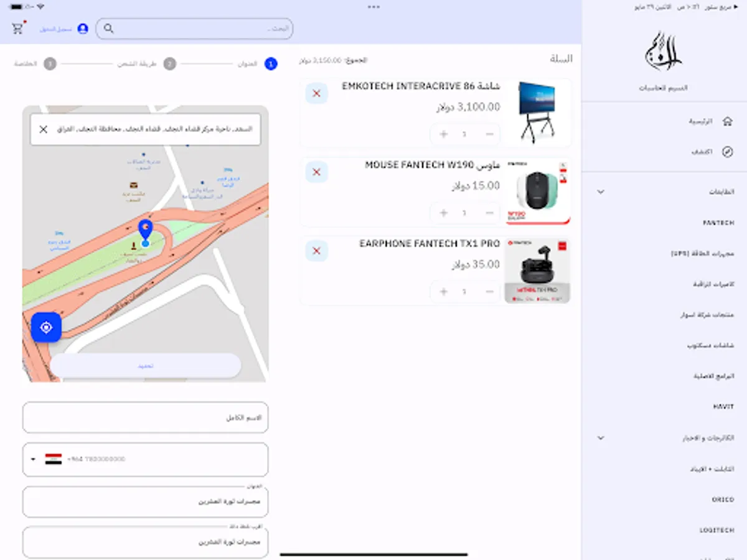The image size is (747, 560).
Task: Click the user account login icon
Action: click(x=83, y=29)
